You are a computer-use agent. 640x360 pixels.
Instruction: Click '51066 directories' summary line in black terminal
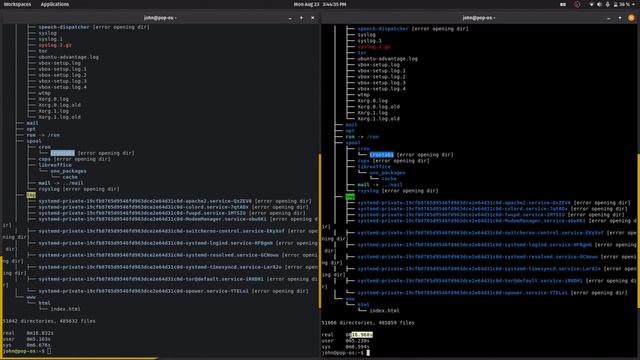coord(368,323)
